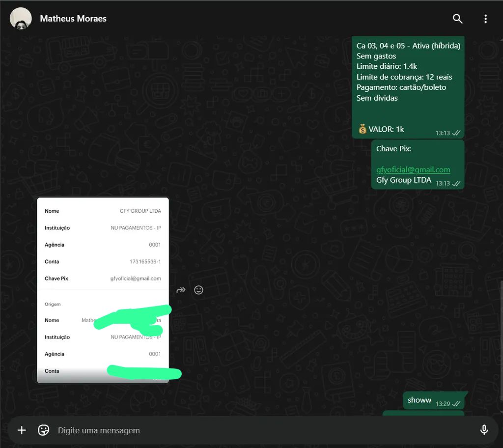Click the money bag emoji beside VALOR
This screenshot has width=503, height=448.
point(362,129)
